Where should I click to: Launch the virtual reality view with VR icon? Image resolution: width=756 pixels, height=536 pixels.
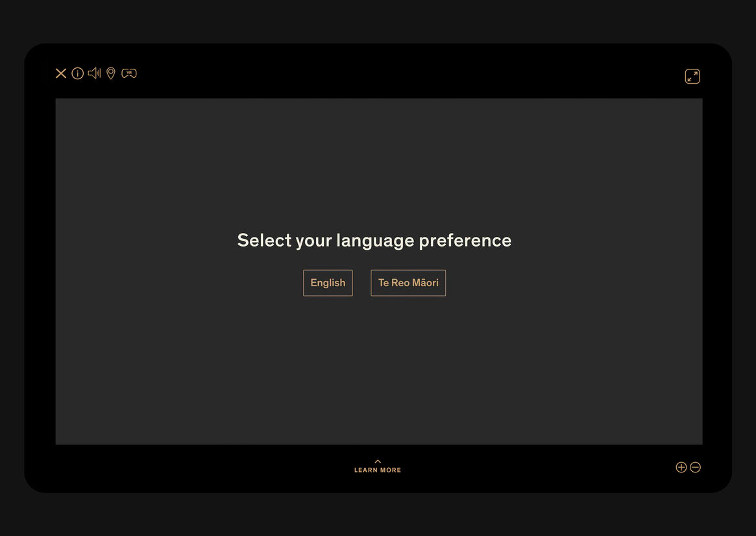tap(129, 73)
